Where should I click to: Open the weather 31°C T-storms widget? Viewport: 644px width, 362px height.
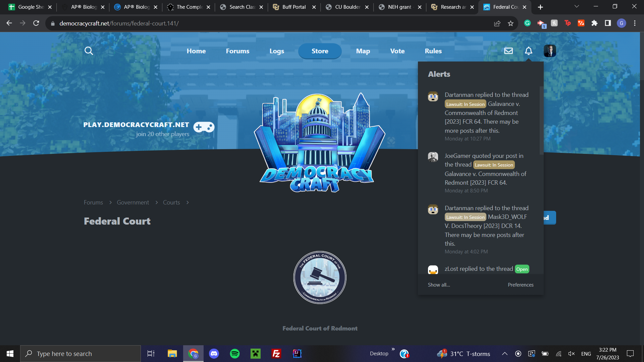(464, 354)
